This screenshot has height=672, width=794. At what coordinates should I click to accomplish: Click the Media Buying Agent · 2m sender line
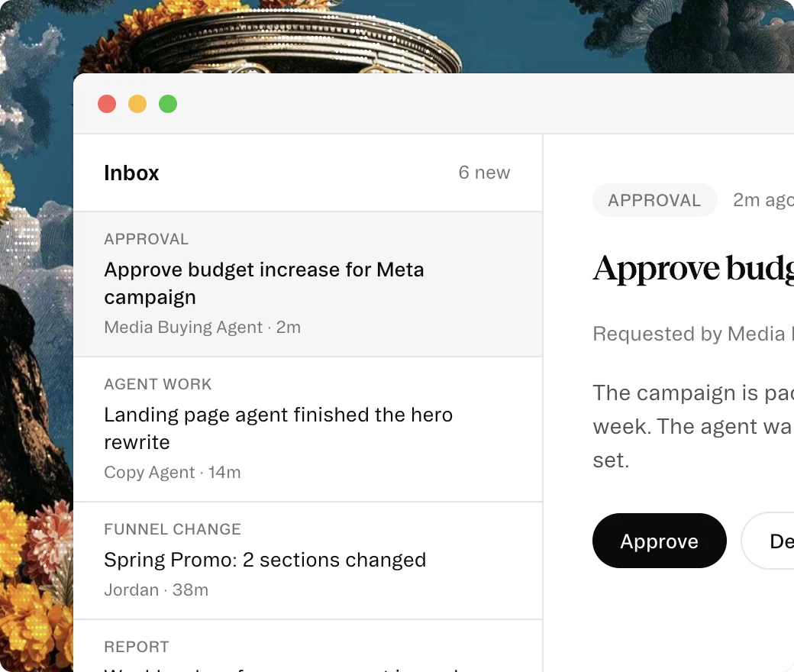[202, 327]
